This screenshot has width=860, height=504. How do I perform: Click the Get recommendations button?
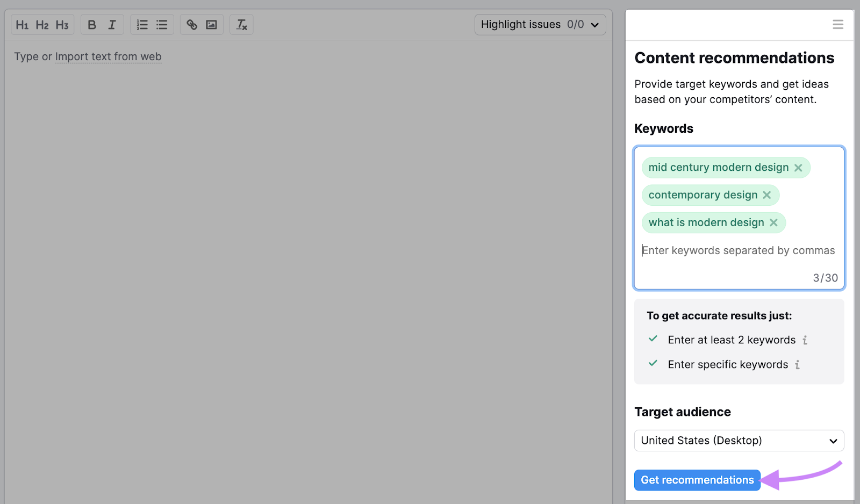click(x=697, y=480)
